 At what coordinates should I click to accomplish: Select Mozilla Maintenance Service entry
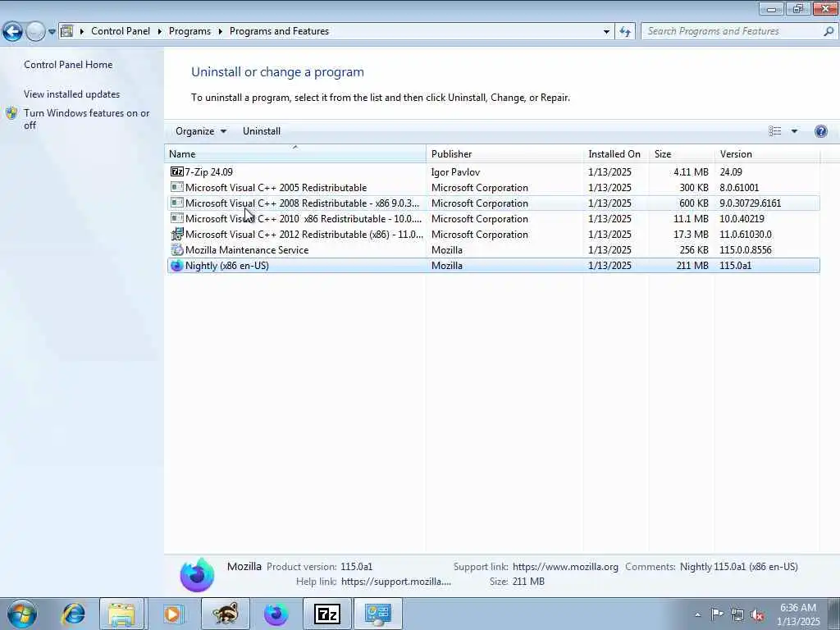pos(493,249)
